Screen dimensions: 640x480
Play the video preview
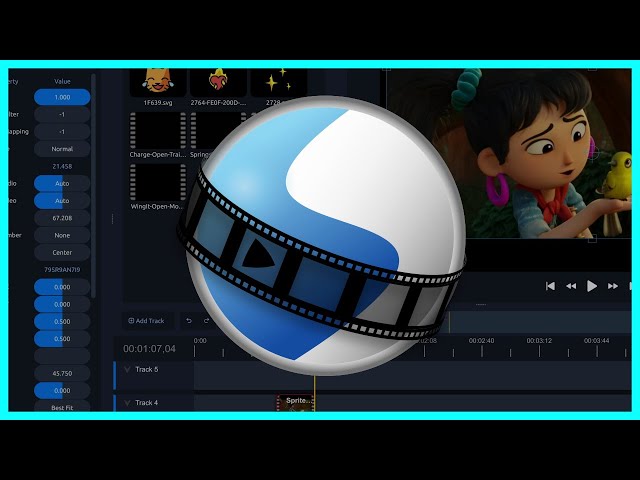591,286
